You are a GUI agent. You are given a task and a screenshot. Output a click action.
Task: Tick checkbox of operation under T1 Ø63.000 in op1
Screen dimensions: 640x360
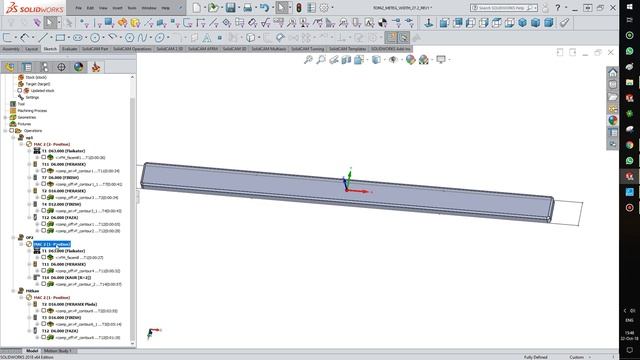coord(44,157)
